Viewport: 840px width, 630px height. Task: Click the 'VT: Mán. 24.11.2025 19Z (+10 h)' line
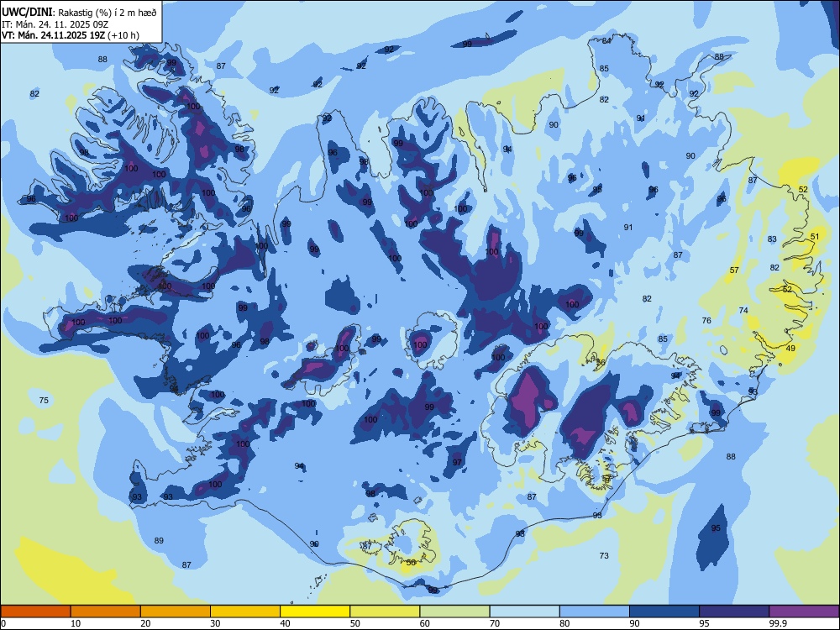click(71, 35)
